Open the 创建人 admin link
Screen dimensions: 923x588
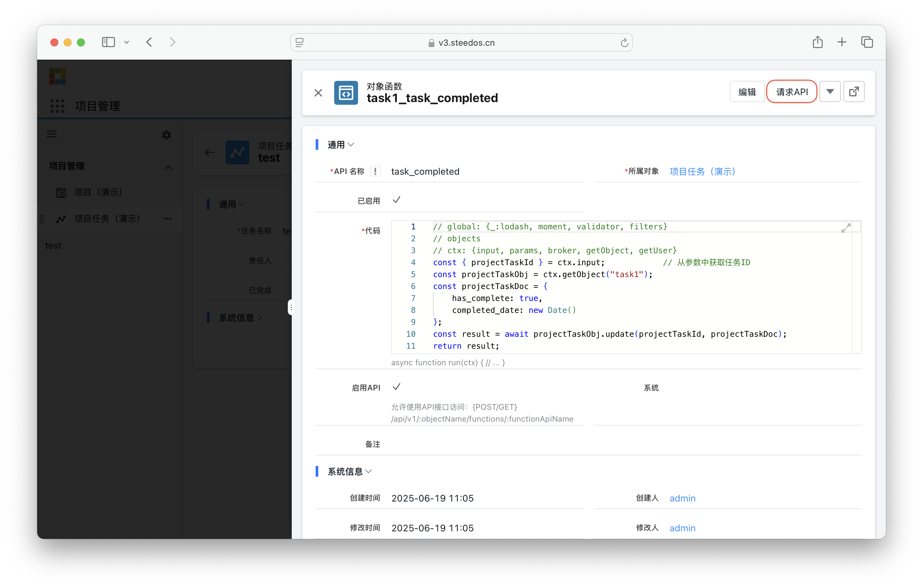[x=682, y=498]
